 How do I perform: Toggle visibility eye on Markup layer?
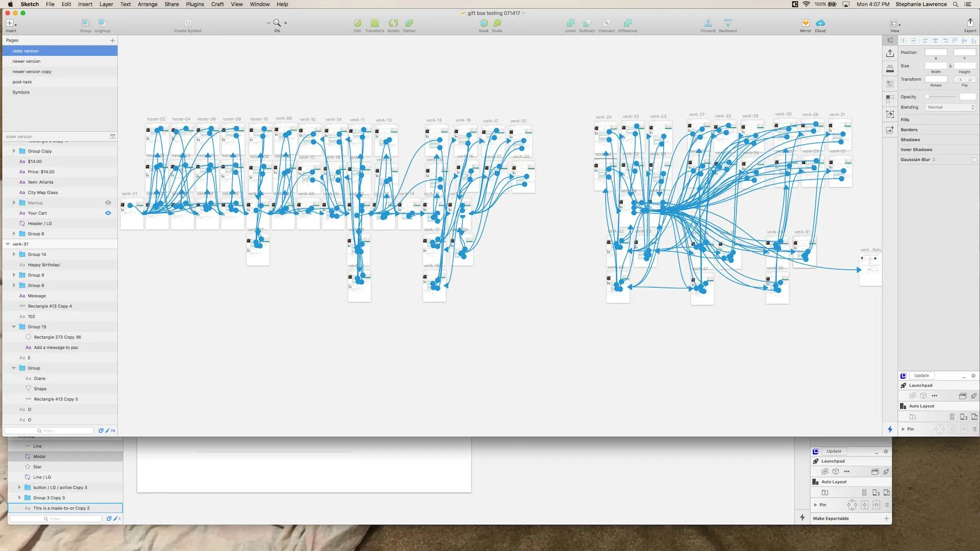(108, 203)
